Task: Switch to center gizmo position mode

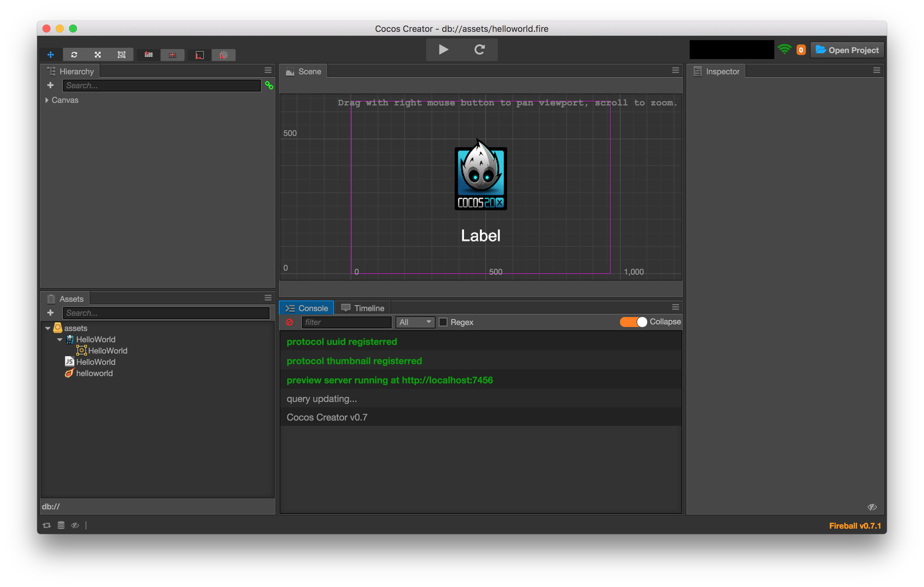Action: [x=173, y=55]
